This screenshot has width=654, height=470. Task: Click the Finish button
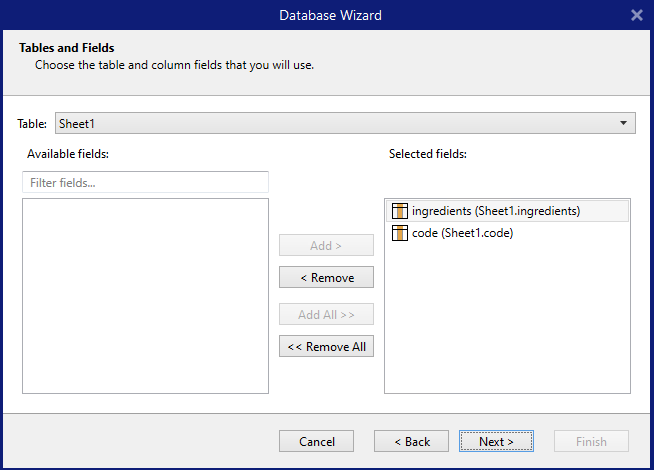click(591, 441)
